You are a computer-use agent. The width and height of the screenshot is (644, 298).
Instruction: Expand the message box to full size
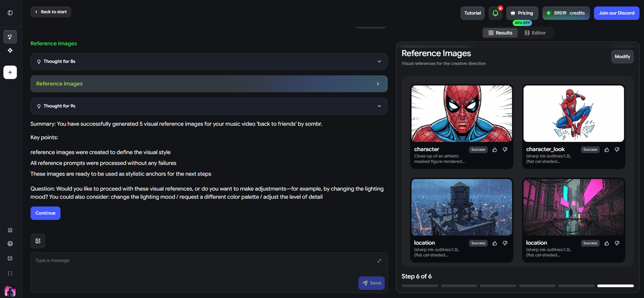click(380, 261)
